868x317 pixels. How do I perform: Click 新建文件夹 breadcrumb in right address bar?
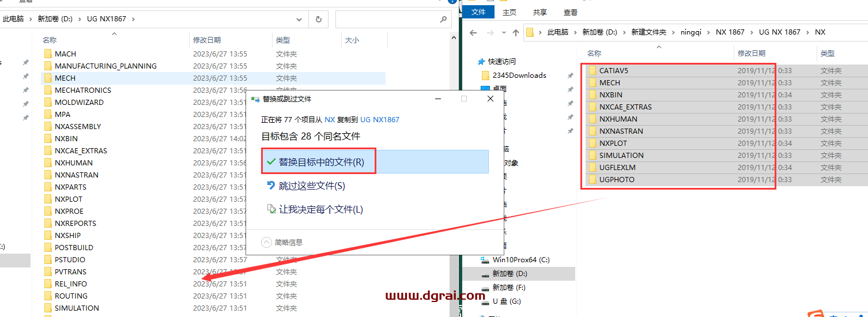648,32
